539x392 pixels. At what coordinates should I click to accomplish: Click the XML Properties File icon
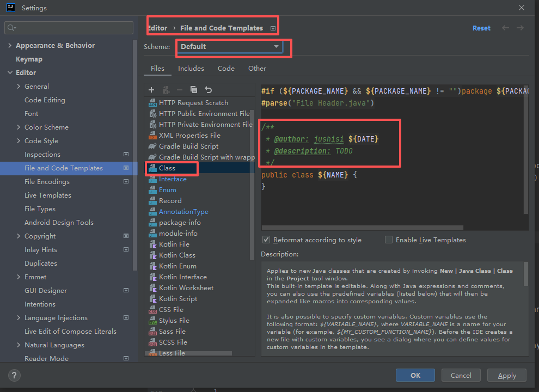tap(152, 136)
